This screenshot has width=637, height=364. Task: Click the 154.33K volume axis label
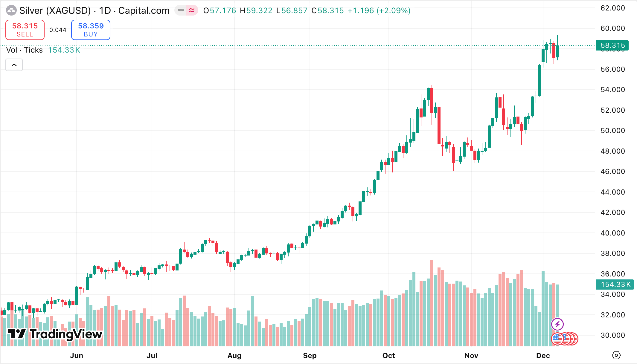coord(615,285)
